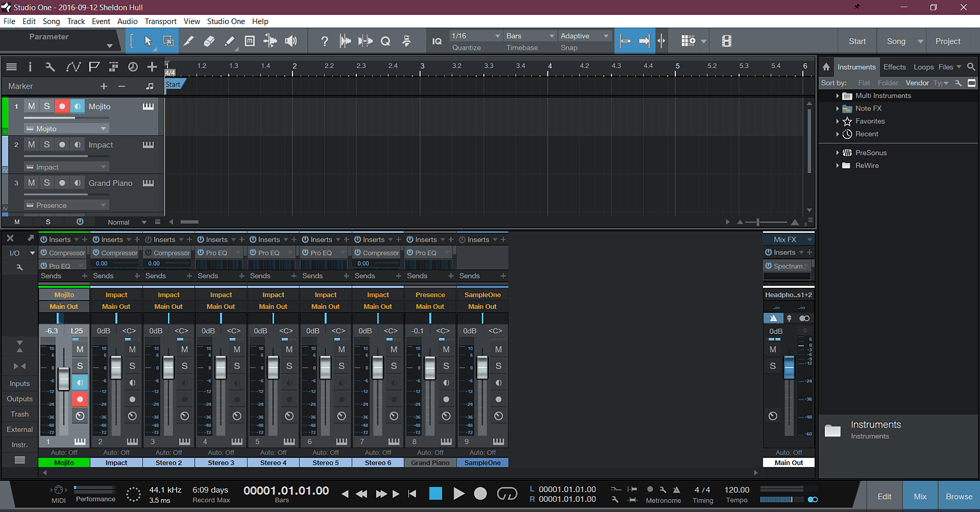Solo the Impact track

pos(47,144)
